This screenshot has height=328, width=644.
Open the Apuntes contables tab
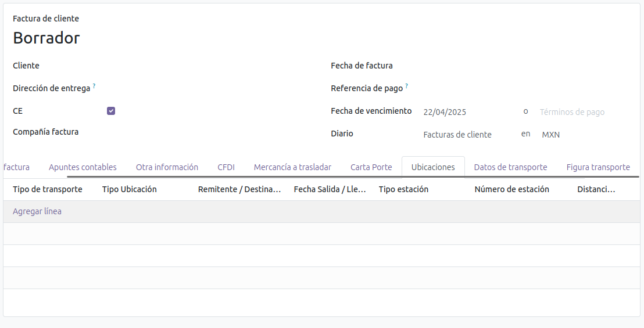click(83, 167)
